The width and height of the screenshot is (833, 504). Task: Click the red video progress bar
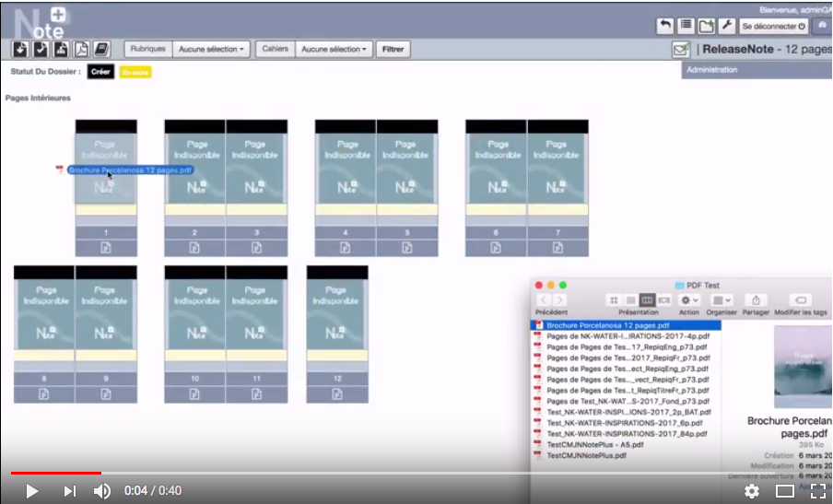tap(55, 473)
